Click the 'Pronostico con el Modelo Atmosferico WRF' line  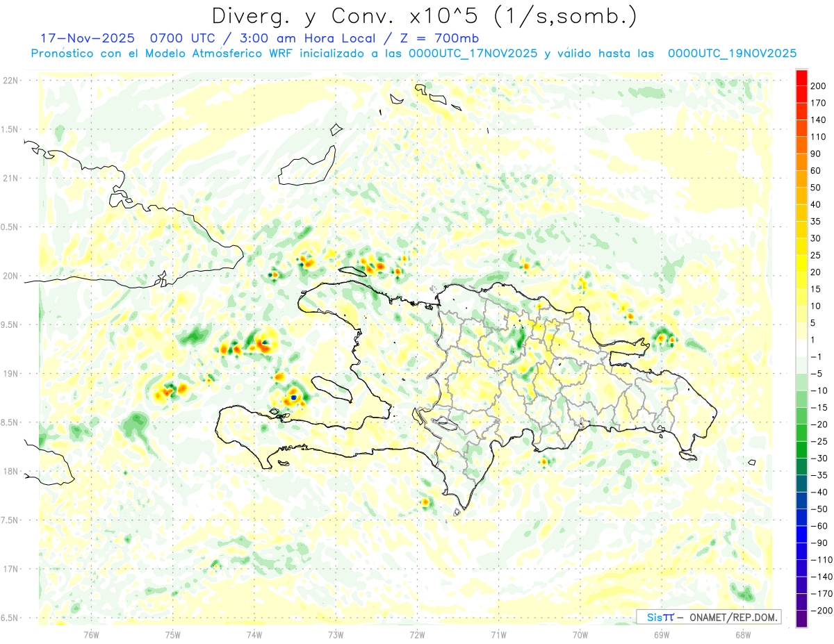pyautogui.click(x=414, y=53)
